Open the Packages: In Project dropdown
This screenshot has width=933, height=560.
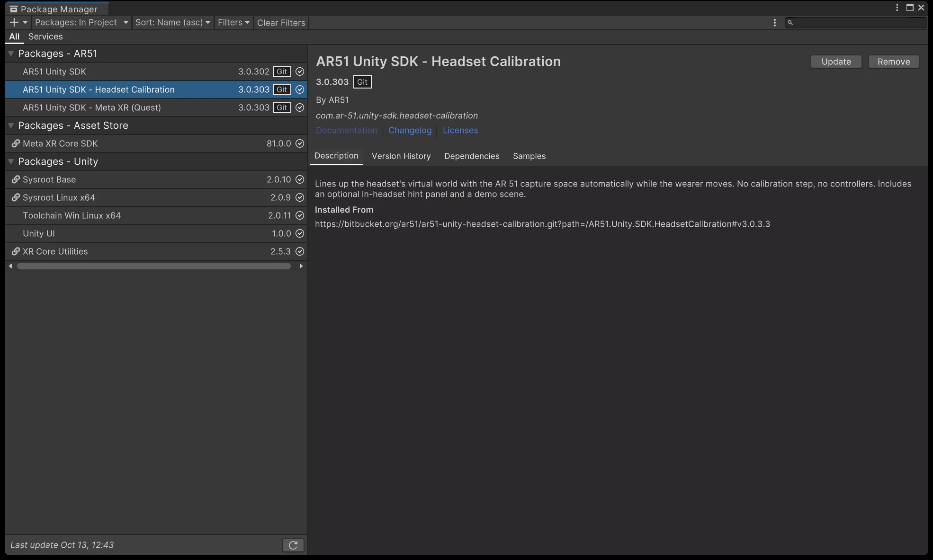[81, 22]
